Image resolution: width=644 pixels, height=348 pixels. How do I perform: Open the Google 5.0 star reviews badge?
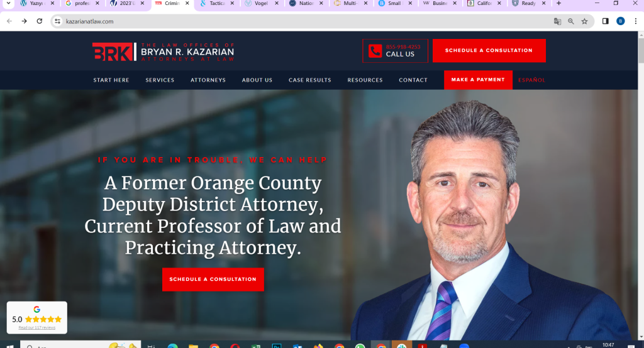(37, 318)
